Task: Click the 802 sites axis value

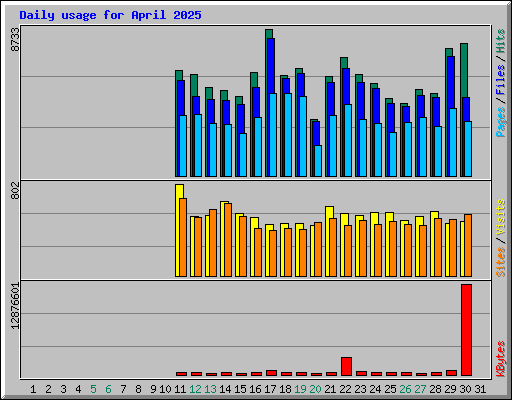Action: pos(15,191)
